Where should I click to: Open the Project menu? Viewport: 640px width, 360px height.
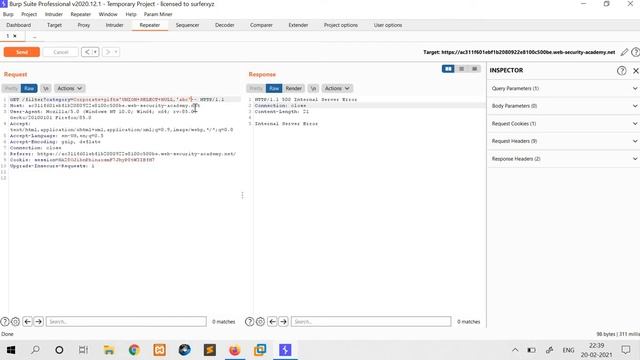[x=29, y=14]
